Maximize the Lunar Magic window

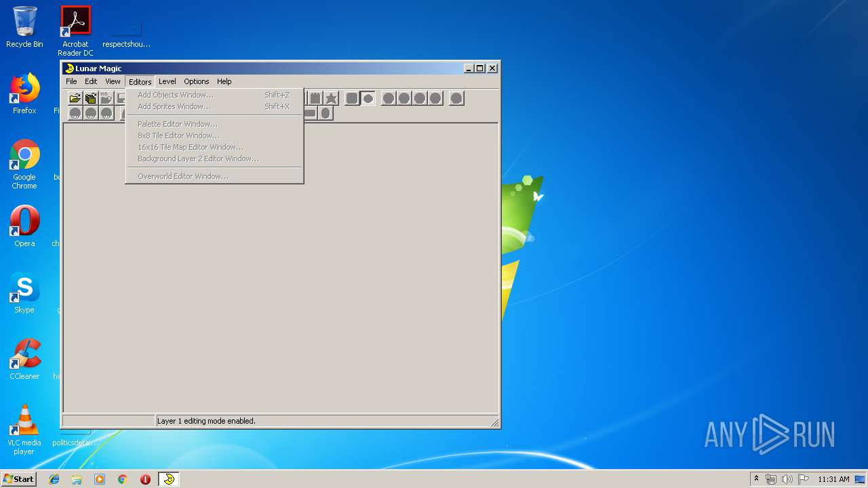(480, 68)
